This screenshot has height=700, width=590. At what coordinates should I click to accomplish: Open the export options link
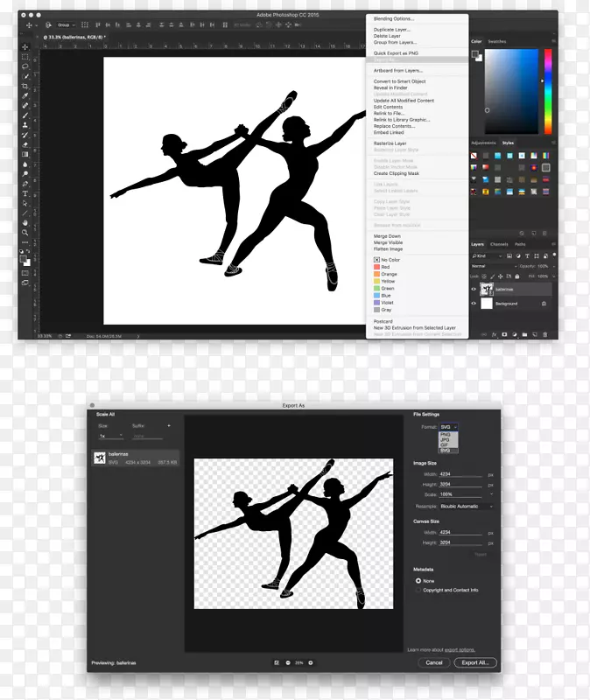(x=460, y=650)
